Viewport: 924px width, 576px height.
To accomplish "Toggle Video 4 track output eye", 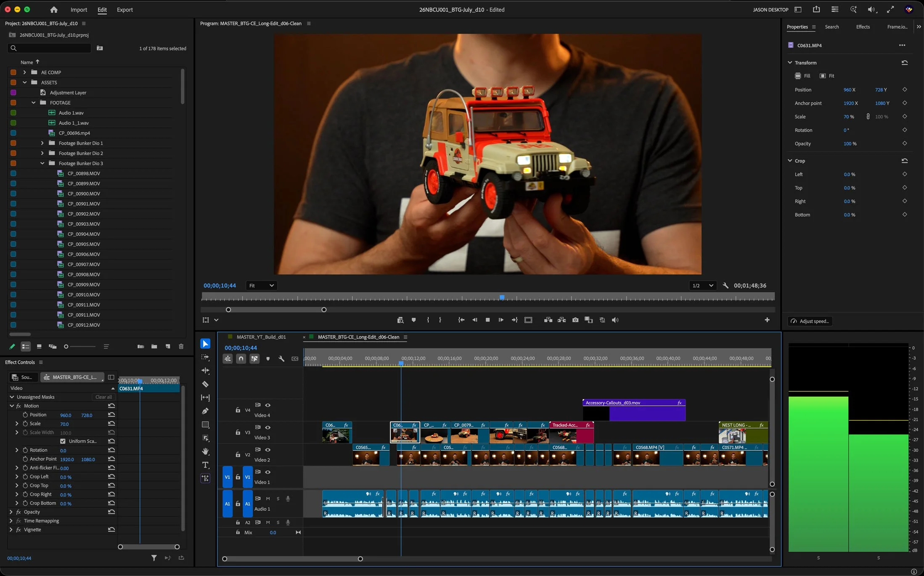I will [x=267, y=405].
